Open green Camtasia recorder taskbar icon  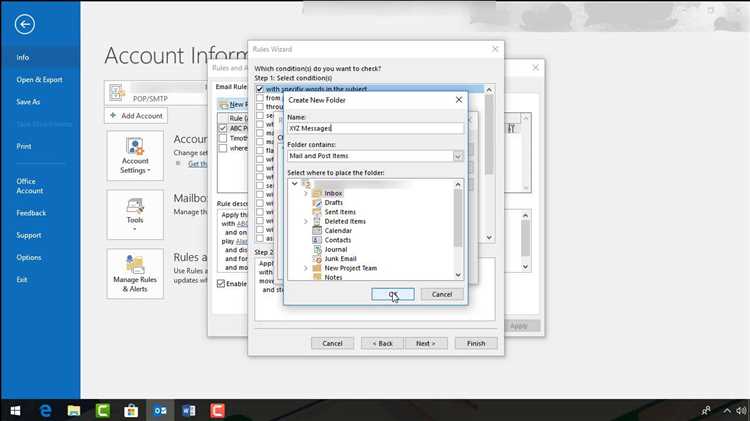pyautogui.click(x=103, y=410)
